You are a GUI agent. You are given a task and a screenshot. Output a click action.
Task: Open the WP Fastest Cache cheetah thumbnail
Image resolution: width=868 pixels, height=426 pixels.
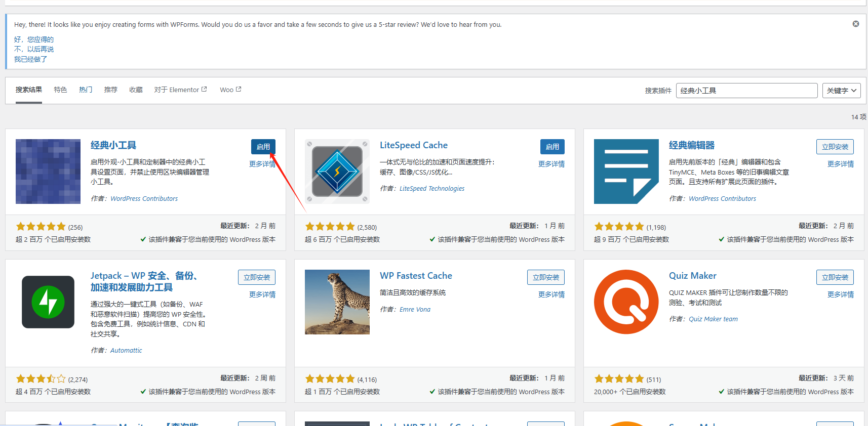(x=337, y=302)
